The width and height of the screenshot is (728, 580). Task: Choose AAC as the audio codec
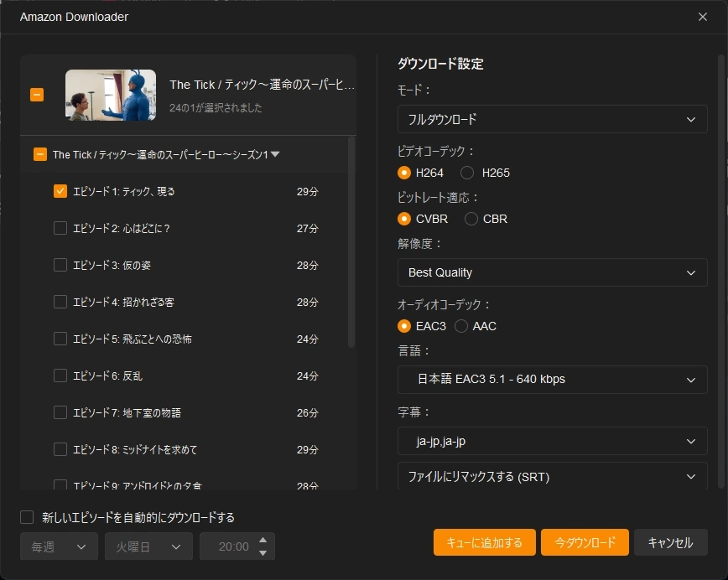[x=461, y=326]
